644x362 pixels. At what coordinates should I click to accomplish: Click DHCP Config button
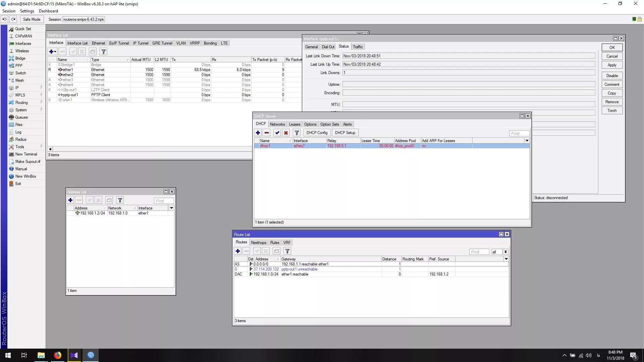[317, 133]
